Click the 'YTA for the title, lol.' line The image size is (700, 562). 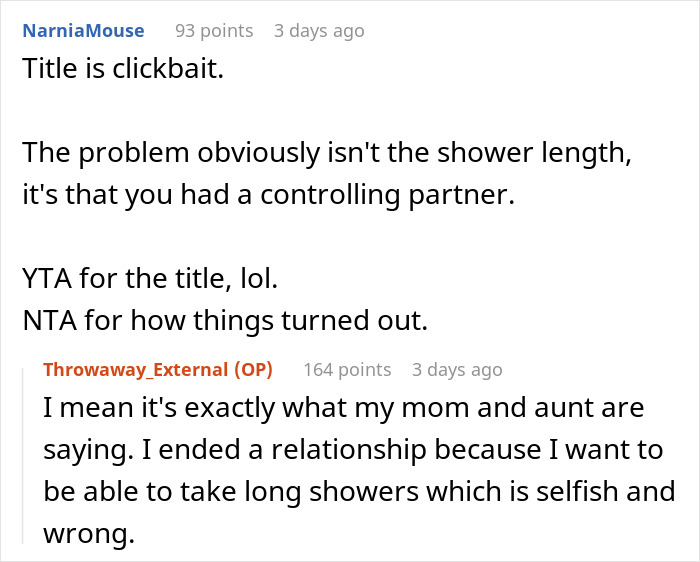tap(150, 277)
